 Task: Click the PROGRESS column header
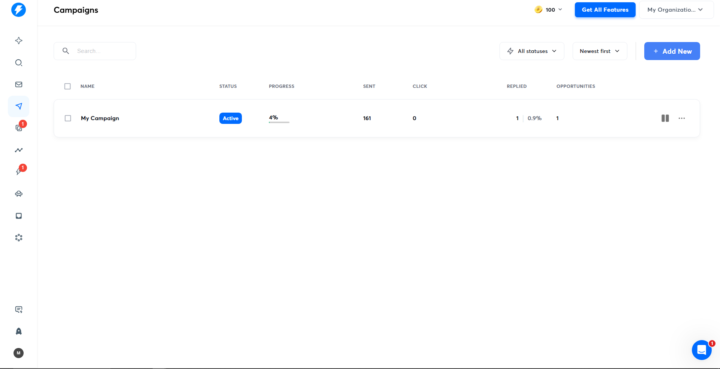281,86
